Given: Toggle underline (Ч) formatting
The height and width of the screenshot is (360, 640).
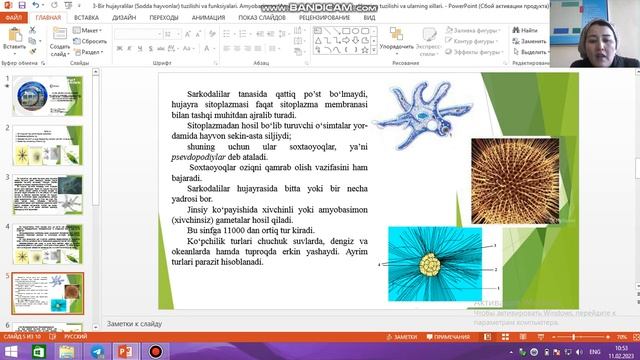Looking at the screenshot, I should [x=140, y=49].
